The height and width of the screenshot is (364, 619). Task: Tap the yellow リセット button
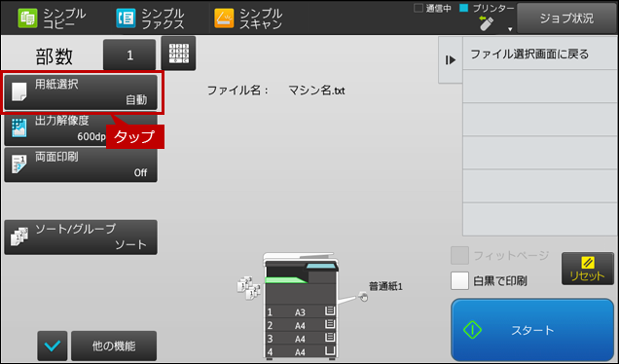pyautogui.click(x=588, y=269)
